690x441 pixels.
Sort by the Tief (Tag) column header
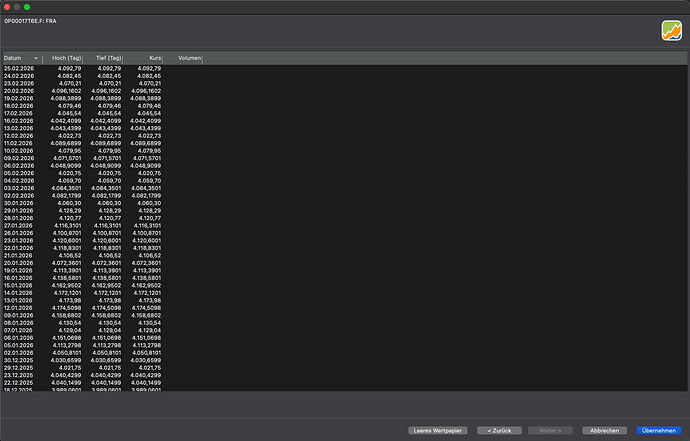pyautogui.click(x=107, y=59)
